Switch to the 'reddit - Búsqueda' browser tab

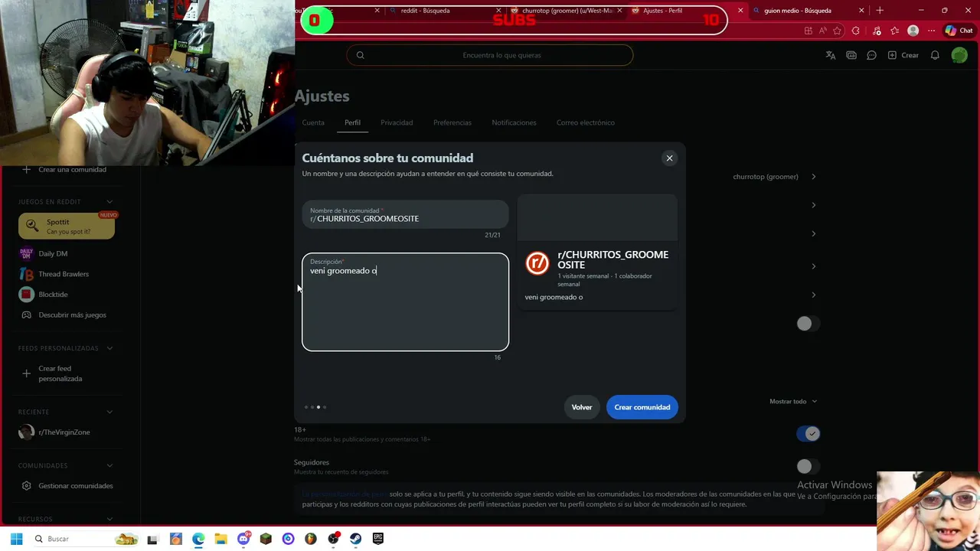click(446, 11)
